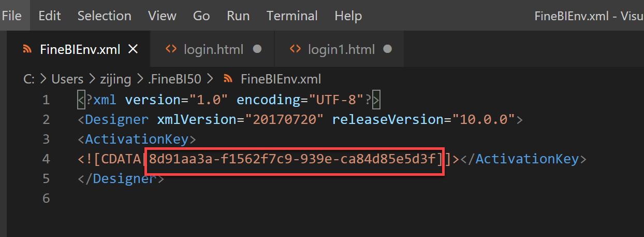Click unsaved dot on login.html tab
The width and height of the screenshot is (644, 237).
257,49
